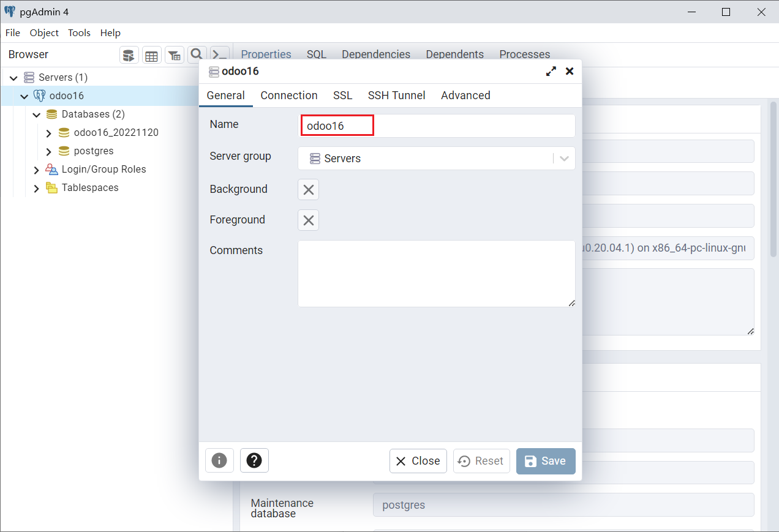
Task: Click the Close button in dialog
Action: 418,461
